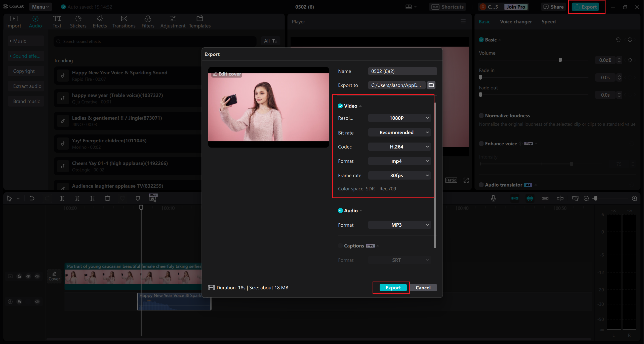
Task: Click the Delete clip trash icon
Action: [x=108, y=198]
